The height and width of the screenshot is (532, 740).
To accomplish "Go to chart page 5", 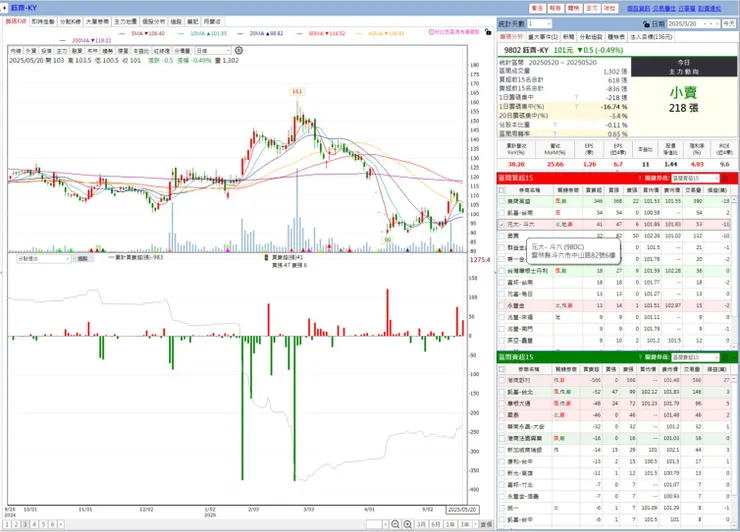I will [43, 524].
